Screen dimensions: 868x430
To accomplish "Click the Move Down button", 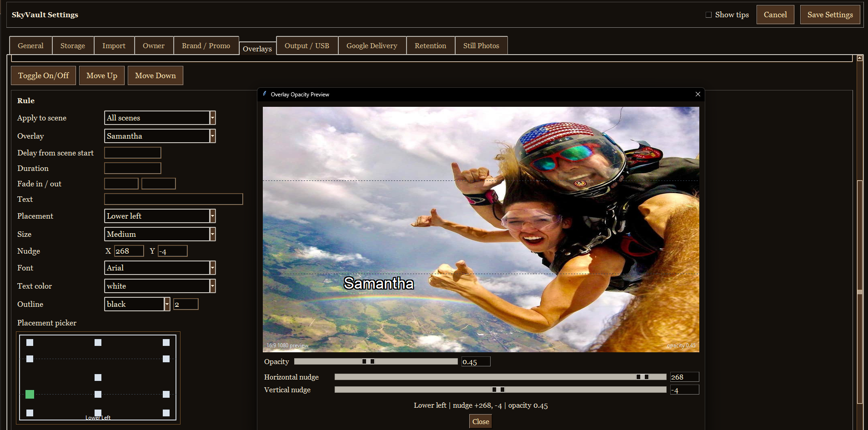I will pyautogui.click(x=156, y=75).
